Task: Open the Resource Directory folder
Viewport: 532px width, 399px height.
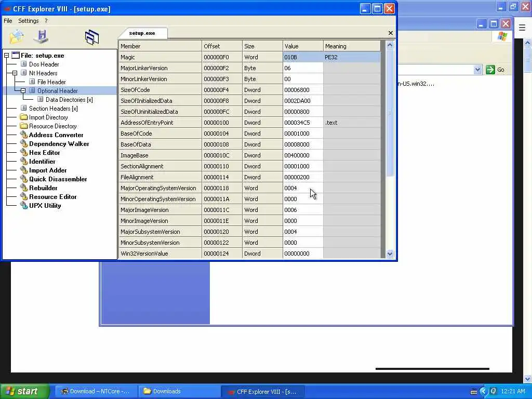Action: click(x=52, y=126)
